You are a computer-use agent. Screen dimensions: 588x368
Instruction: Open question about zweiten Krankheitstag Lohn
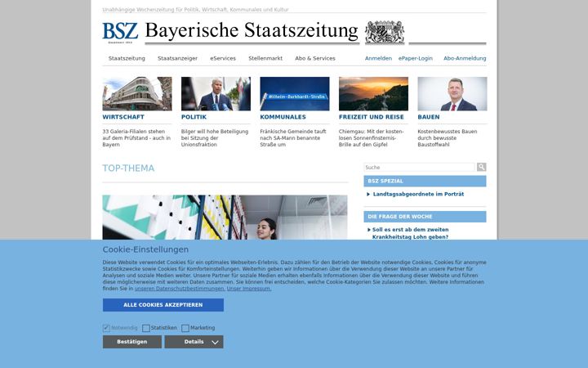(410, 233)
